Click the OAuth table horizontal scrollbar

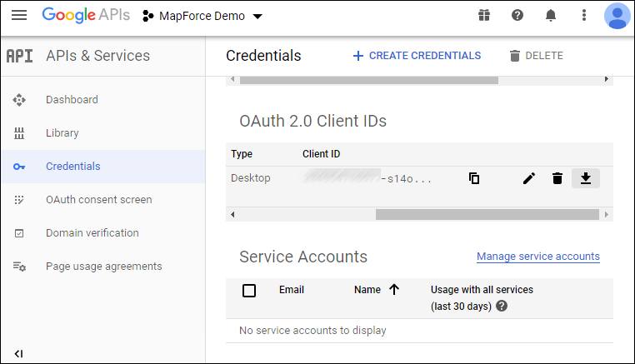point(487,214)
